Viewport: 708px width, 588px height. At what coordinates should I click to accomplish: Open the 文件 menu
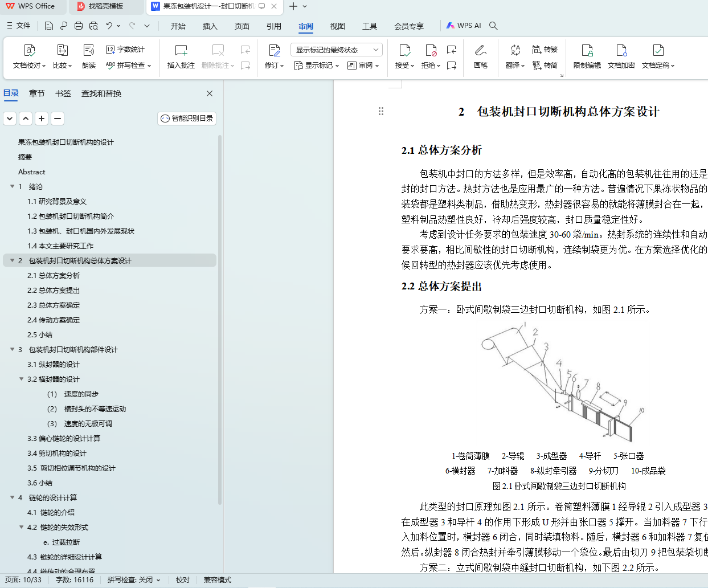pyautogui.click(x=19, y=26)
